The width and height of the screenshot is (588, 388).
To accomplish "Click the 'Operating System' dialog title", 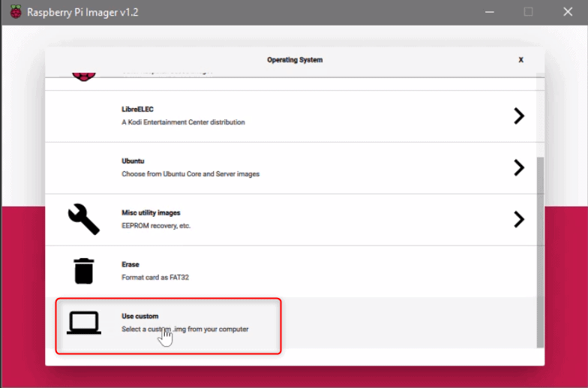I will pos(295,60).
